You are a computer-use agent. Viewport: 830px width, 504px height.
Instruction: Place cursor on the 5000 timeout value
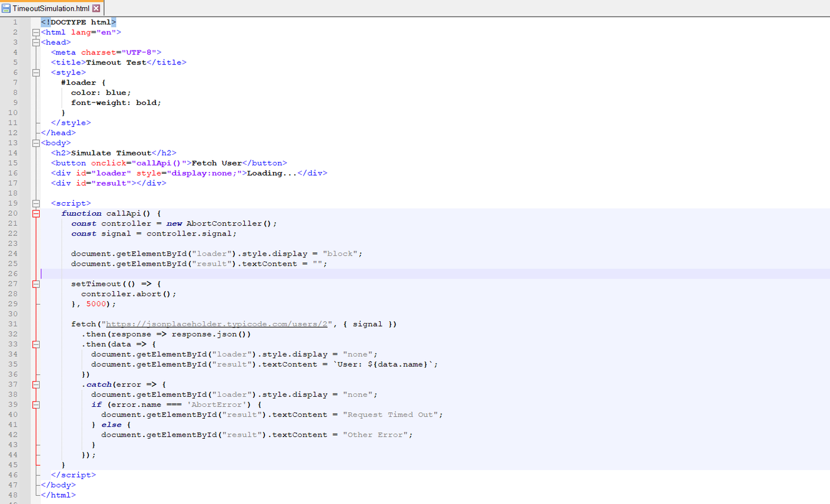click(96, 304)
